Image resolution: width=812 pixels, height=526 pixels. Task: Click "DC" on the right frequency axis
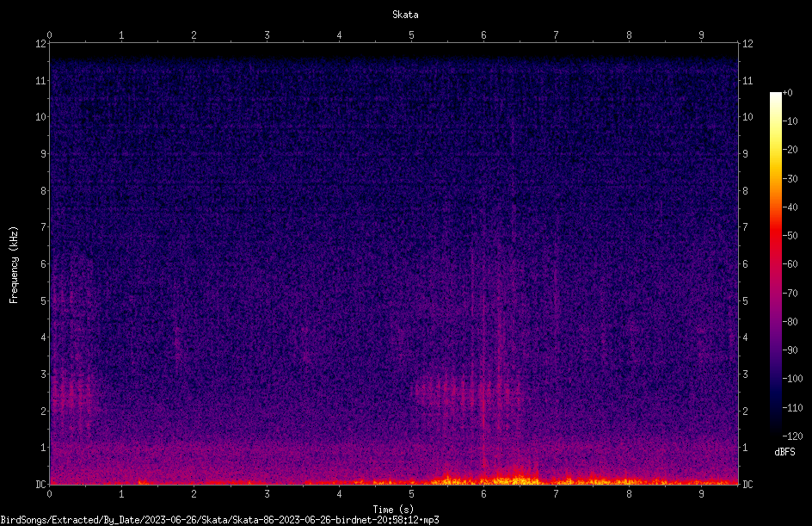pos(747,485)
